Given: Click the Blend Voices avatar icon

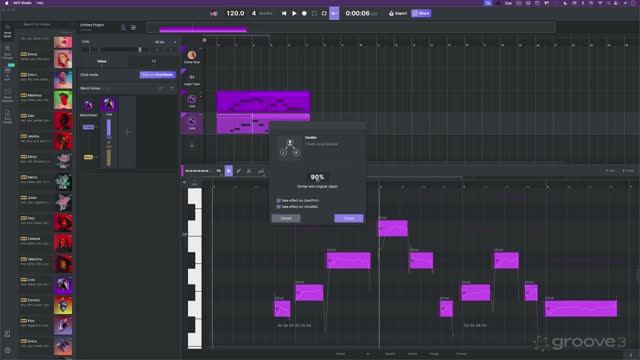Looking at the screenshot, I should [88, 105].
